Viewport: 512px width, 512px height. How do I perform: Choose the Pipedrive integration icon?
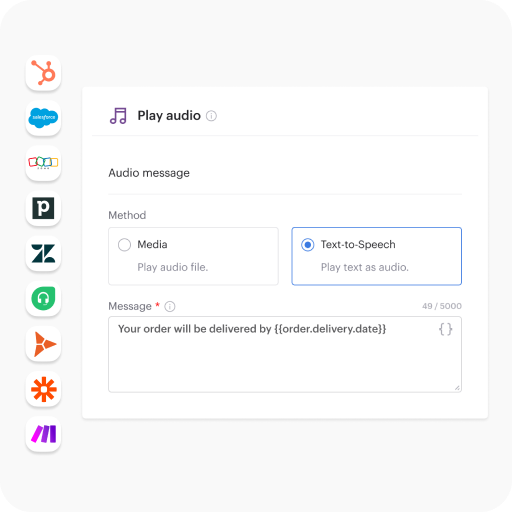(43, 208)
